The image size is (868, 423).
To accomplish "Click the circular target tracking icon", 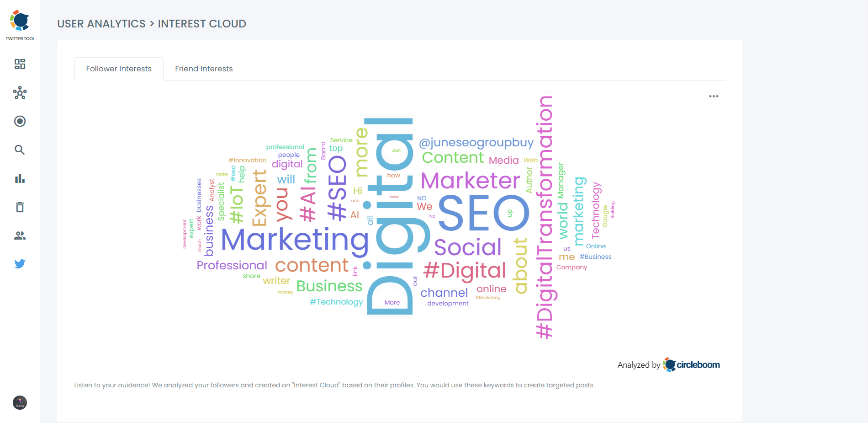I will tap(20, 121).
